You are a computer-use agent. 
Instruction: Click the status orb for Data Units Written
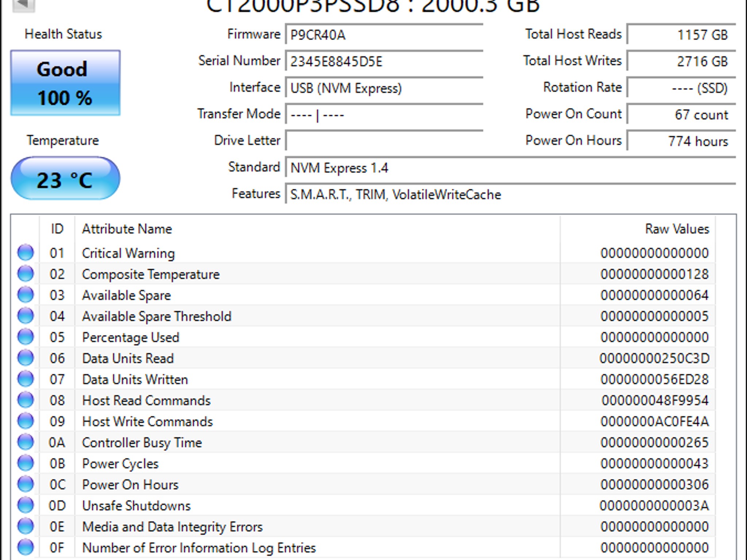pos(26,379)
